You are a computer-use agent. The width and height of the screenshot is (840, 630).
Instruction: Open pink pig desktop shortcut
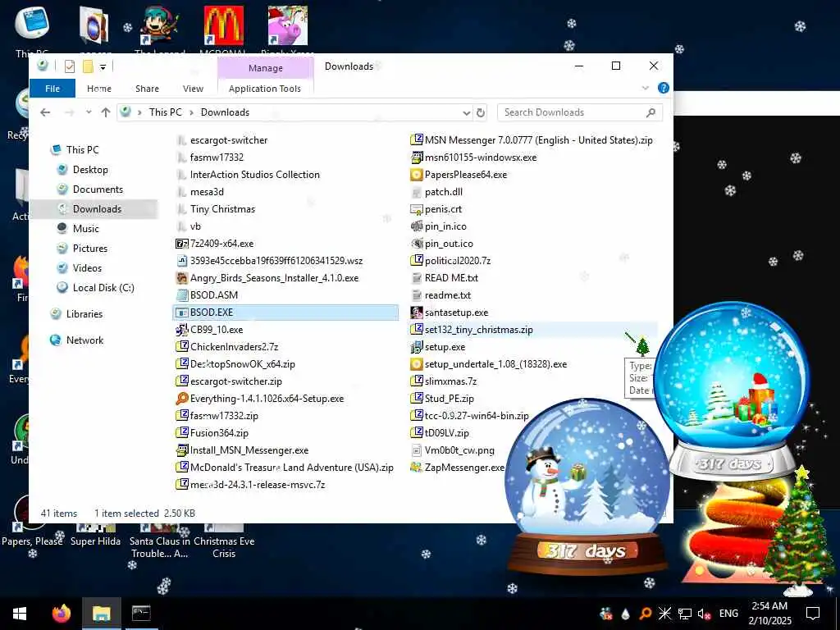coord(288,25)
